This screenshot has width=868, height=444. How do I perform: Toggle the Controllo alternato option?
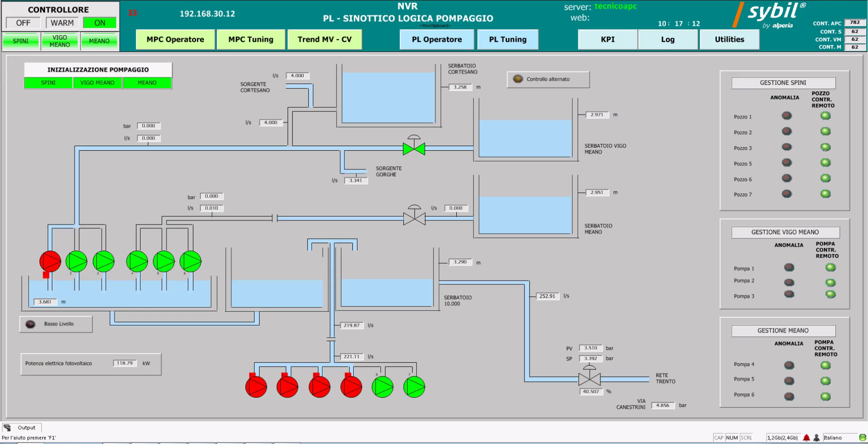coord(518,79)
